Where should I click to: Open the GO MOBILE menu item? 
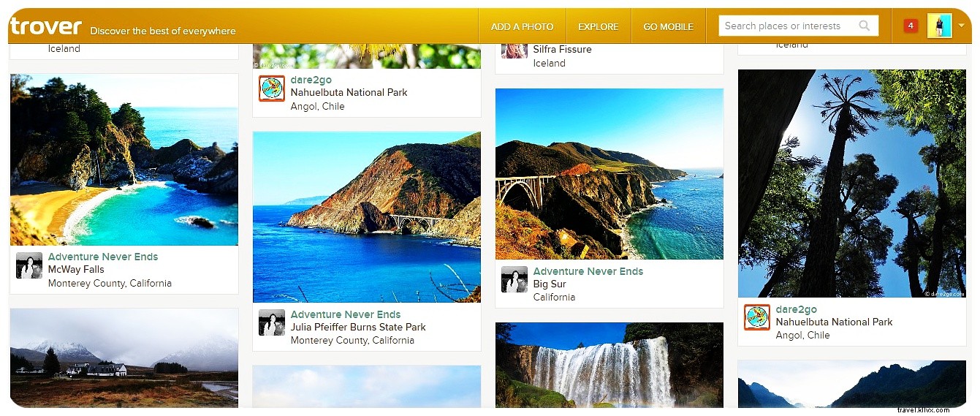[669, 26]
